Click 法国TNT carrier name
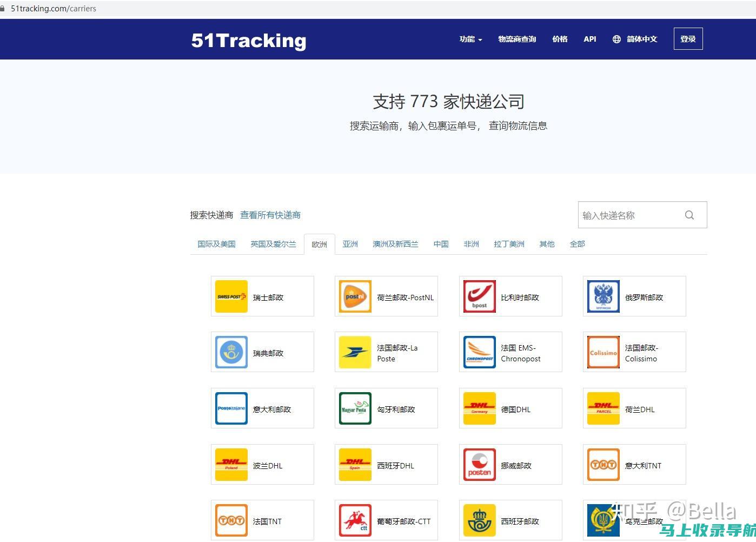 (267, 521)
